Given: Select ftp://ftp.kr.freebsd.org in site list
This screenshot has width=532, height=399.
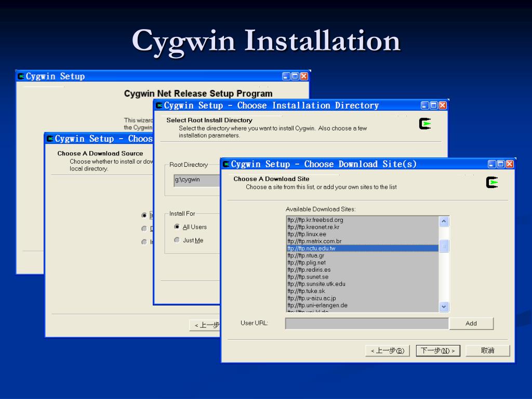Looking at the screenshot, I should (x=362, y=220).
